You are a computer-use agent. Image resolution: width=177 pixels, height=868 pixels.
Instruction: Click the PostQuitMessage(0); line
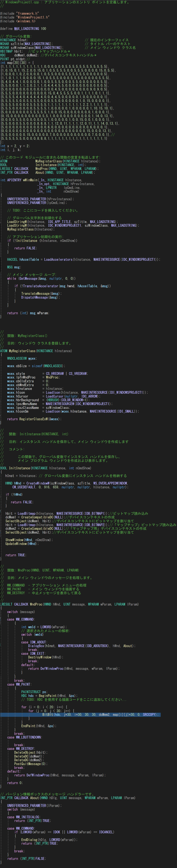31,764
